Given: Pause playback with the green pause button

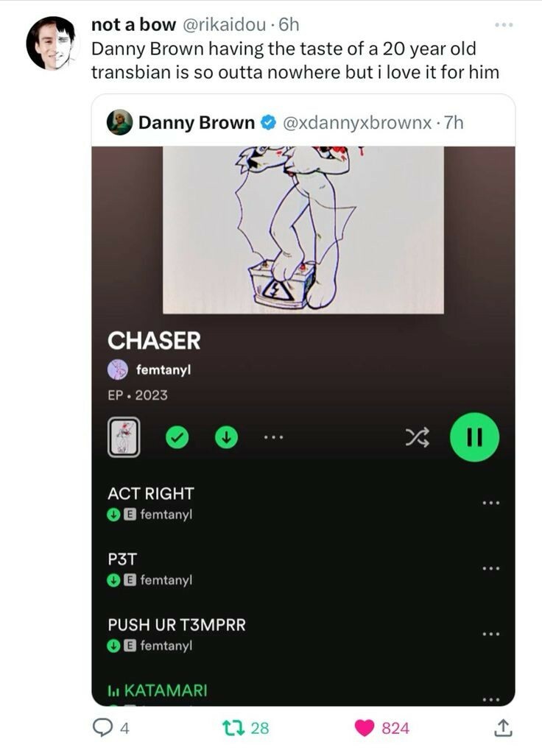Looking at the screenshot, I should pyautogui.click(x=474, y=437).
